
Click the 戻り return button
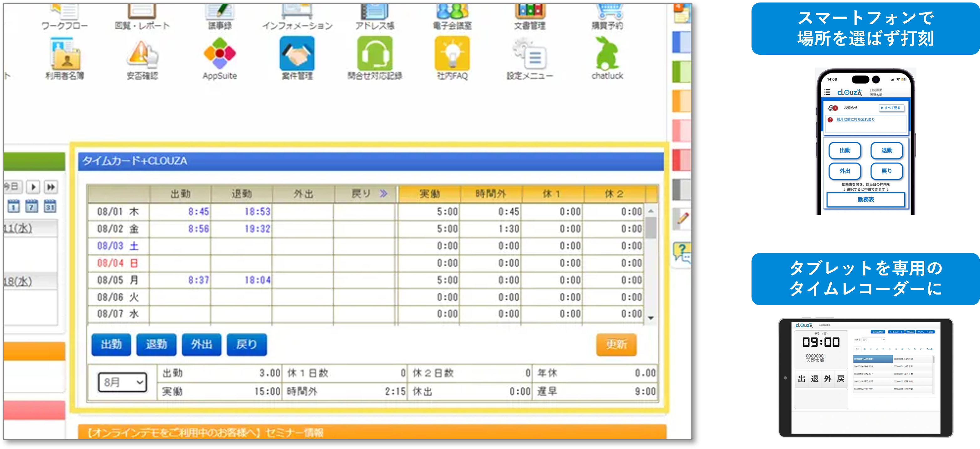pos(247,345)
